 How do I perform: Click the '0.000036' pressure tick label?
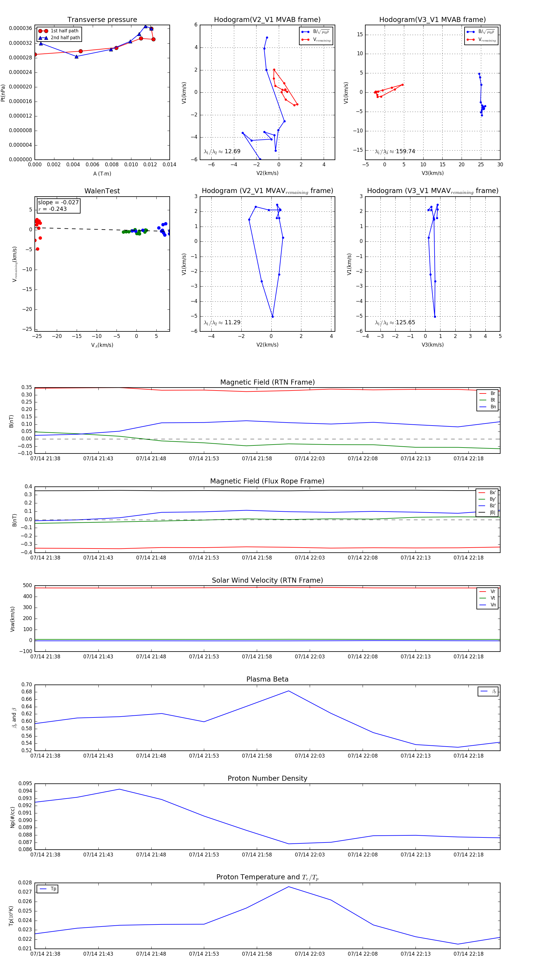tap(20, 28)
